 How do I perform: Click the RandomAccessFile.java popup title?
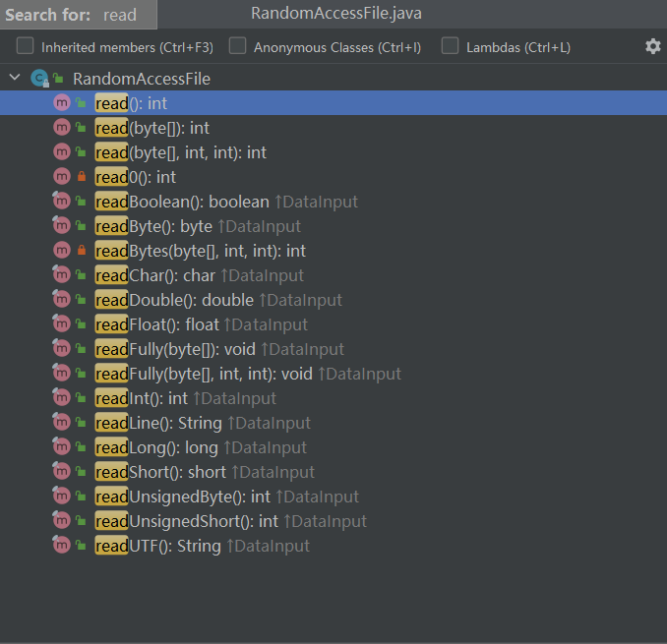coord(336,14)
